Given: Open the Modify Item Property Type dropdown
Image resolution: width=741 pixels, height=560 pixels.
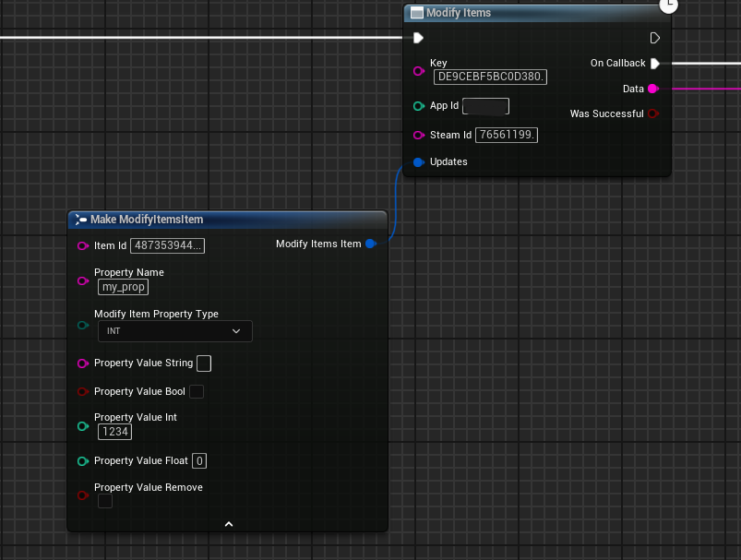Looking at the screenshot, I should point(173,330).
